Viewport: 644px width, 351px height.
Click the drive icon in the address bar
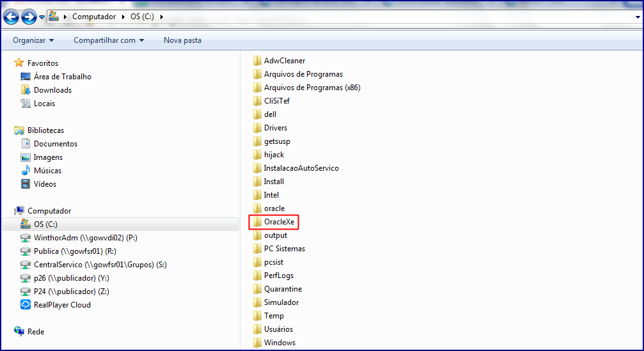coord(53,17)
